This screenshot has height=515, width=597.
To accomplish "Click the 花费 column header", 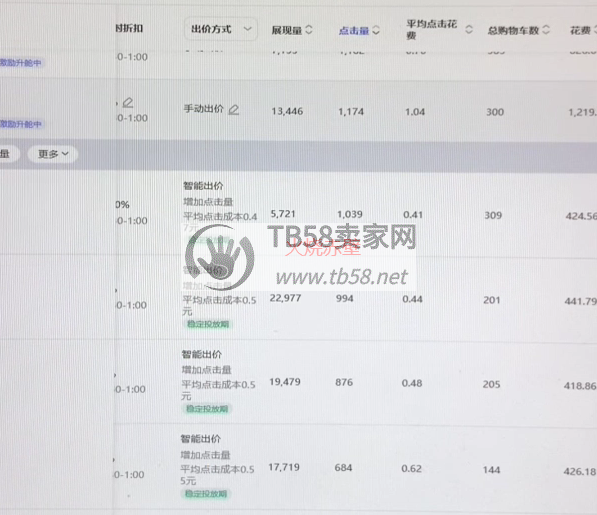I will (x=580, y=30).
